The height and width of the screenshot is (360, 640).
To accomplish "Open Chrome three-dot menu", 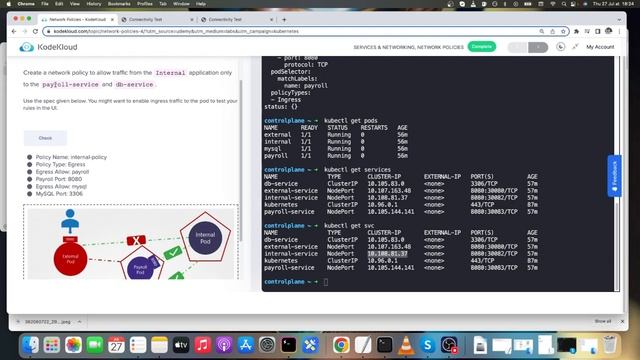I will (619, 31).
